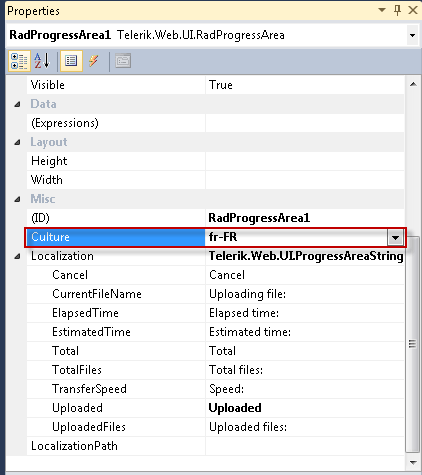This screenshot has height=475, width=422.
Task: Click the vertical scrollbar thumb
Action: (412, 344)
